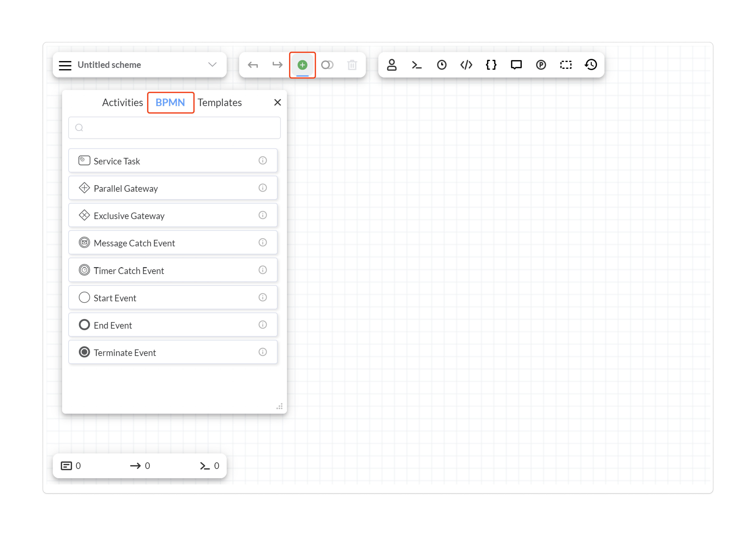
Task: Click the trash delete icon
Action: click(352, 65)
